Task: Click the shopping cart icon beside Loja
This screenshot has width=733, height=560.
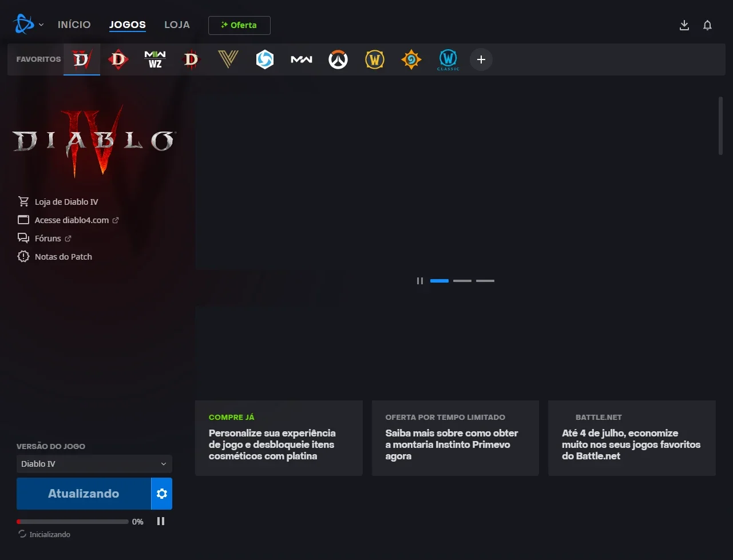Action: coord(23,201)
